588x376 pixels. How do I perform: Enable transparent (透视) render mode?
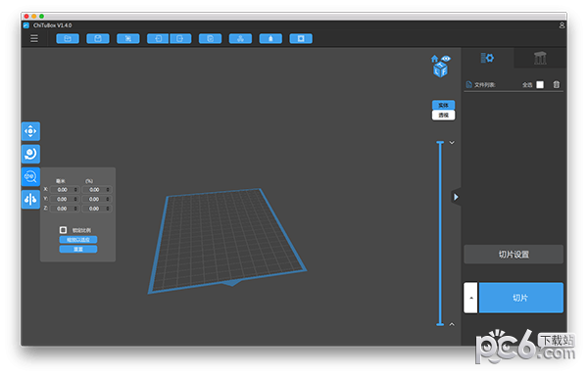pos(443,115)
